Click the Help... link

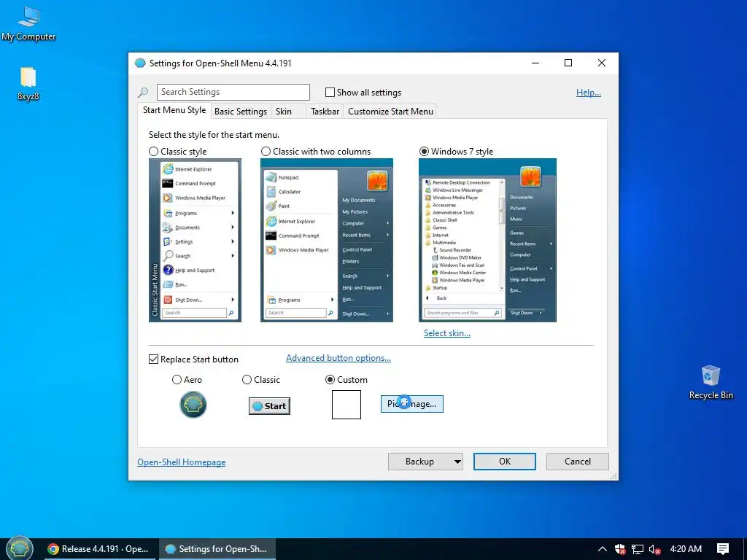click(x=589, y=93)
